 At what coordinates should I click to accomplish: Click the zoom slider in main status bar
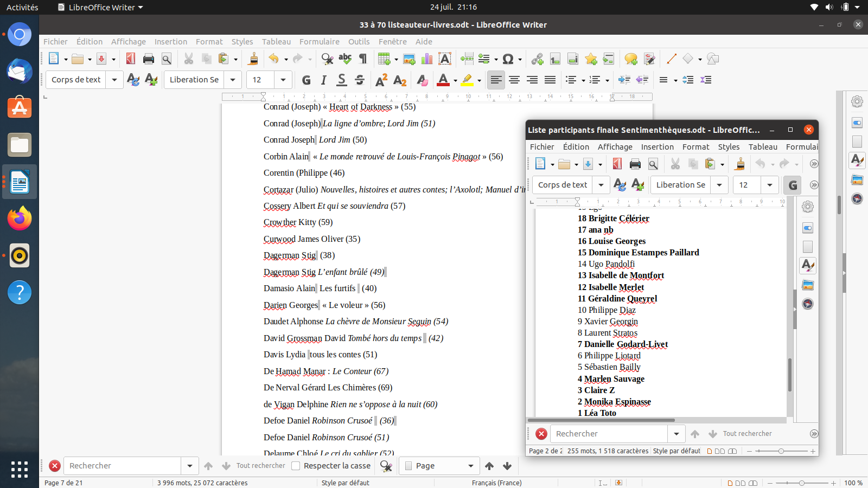[802, 483]
